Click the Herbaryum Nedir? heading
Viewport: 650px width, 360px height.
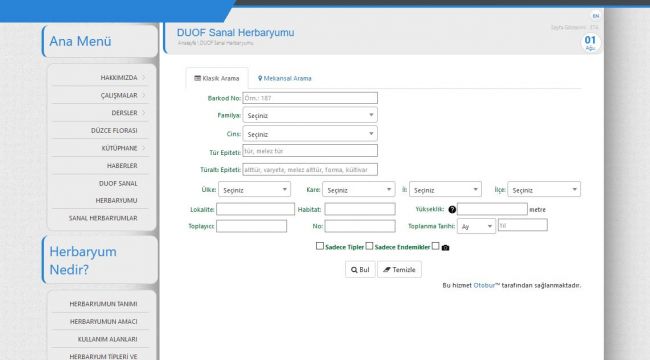(x=83, y=260)
